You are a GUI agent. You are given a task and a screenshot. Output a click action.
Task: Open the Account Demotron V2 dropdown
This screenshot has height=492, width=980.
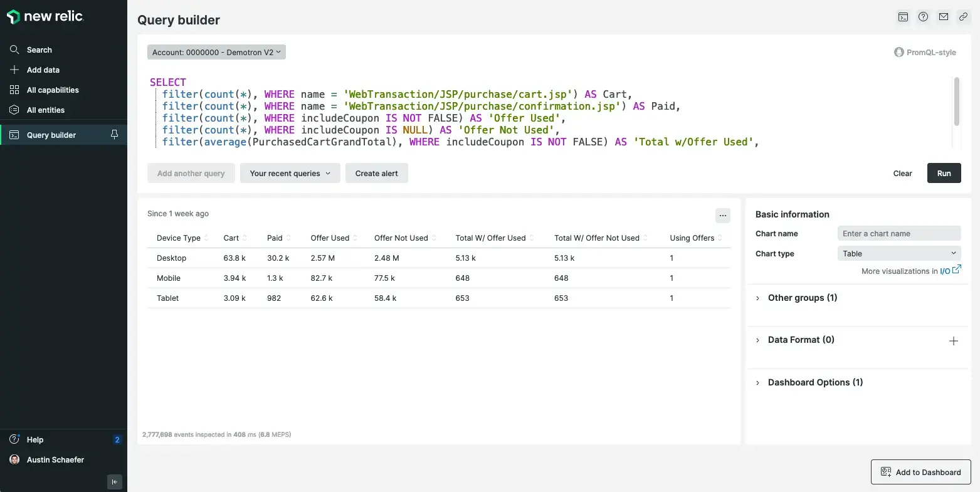pos(216,52)
